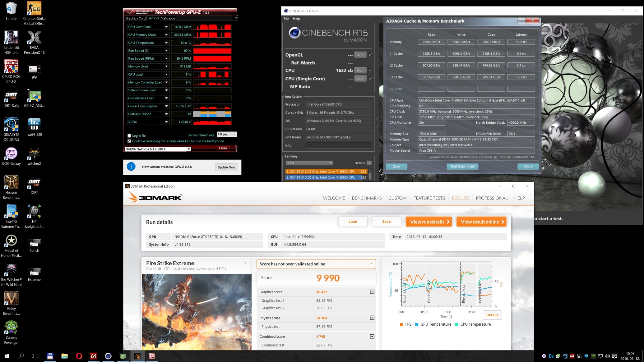Click Start Benchmark in AIDA64
The image size is (644, 362).
[x=462, y=167]
